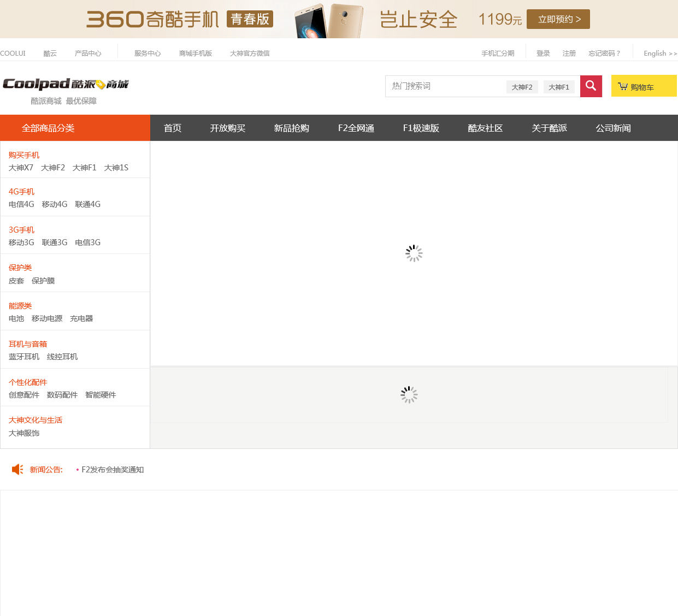Viewport: 678px width, 616px height.
Task: Select 移动电源 in sidebar
Action: 47,318
